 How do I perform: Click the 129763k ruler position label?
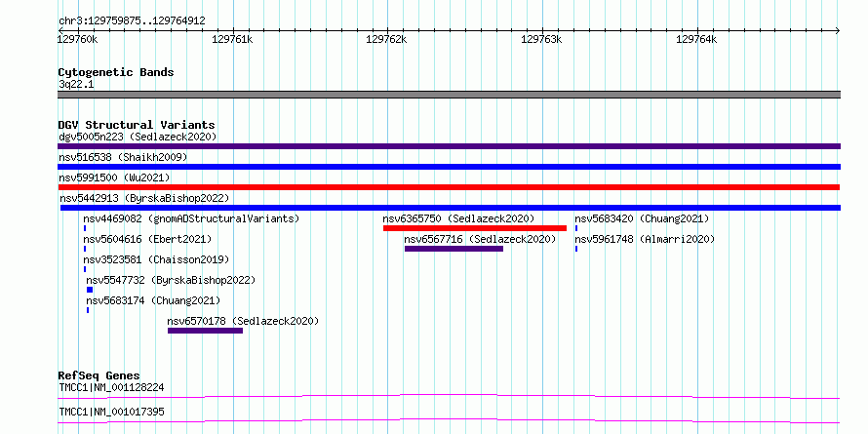point(542,39)
